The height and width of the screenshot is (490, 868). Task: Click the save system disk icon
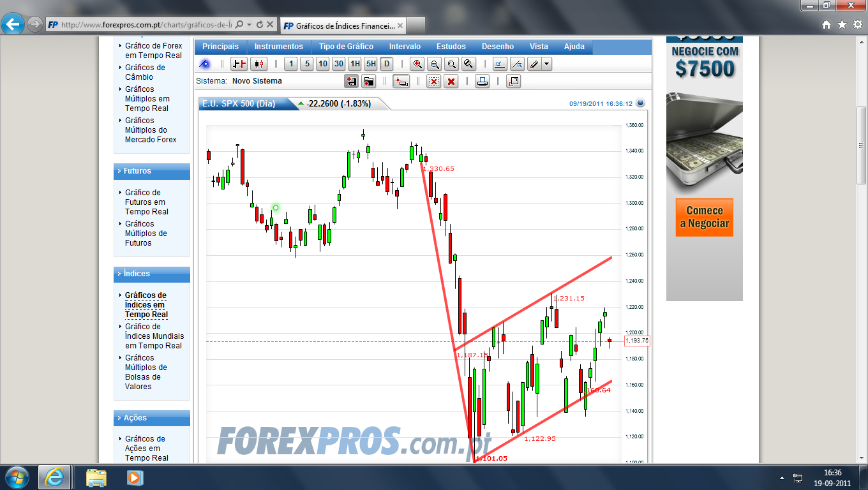[x=352, y=81]
